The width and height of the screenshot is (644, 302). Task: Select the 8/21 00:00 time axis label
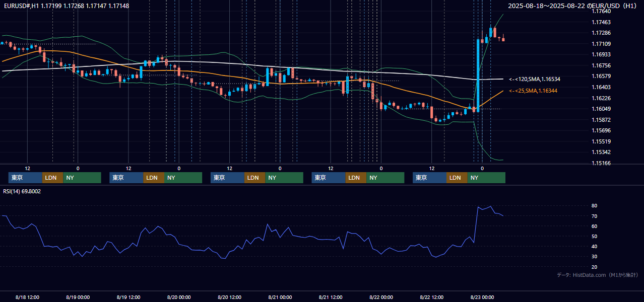coord(280,297)
